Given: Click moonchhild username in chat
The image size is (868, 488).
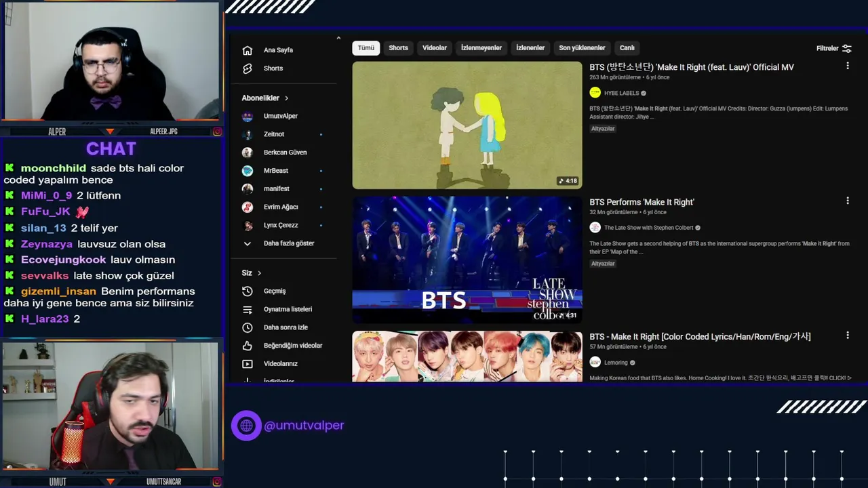Looking at the screenshot, I should pos(54,168).
